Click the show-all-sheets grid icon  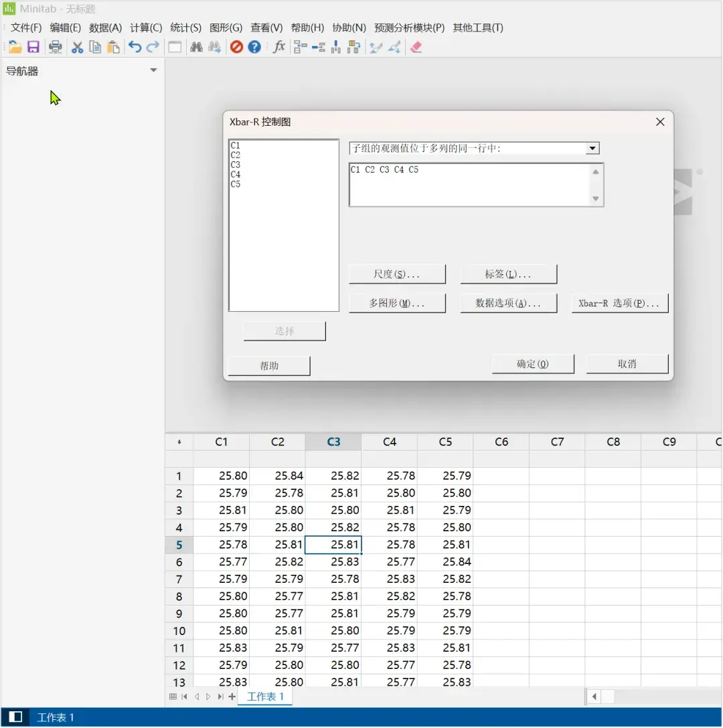tap(173, 697)
